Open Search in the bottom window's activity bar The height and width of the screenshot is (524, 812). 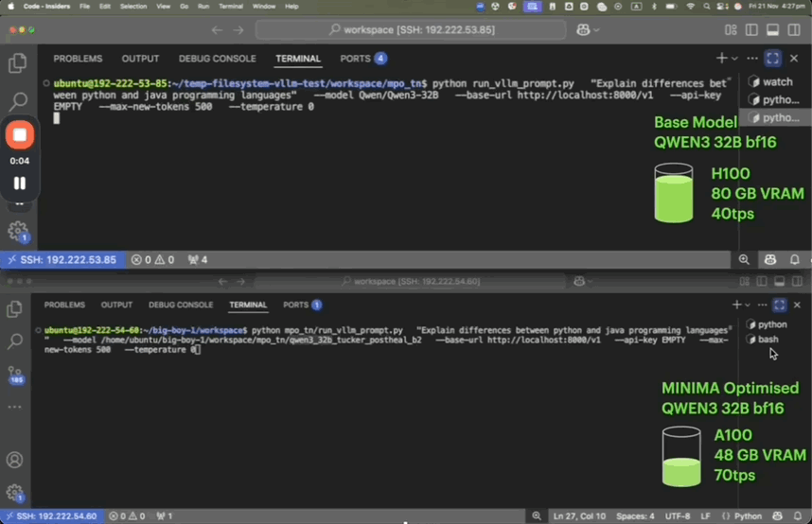pyautogui.click(x=15, y=341)
